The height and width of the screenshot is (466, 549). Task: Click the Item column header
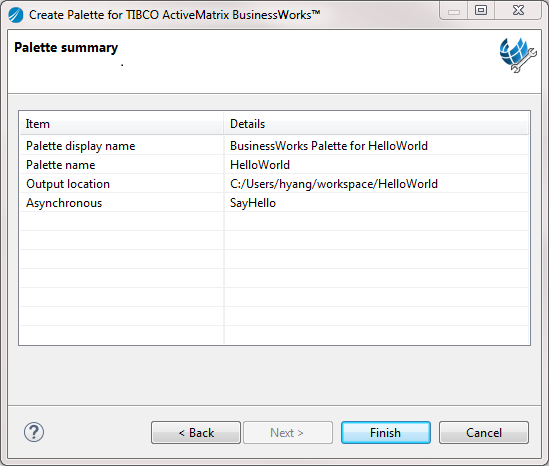(x=121, y=124)
